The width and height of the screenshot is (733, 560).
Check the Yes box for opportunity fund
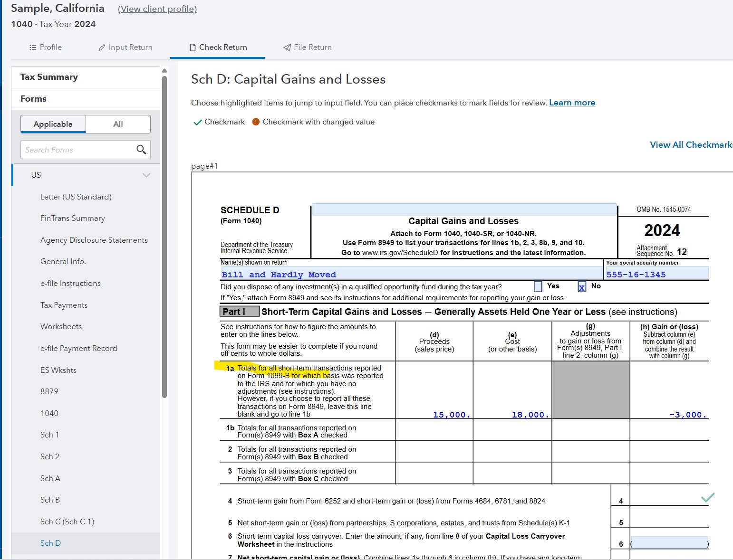pyautogui.click(x=538, y=286)
